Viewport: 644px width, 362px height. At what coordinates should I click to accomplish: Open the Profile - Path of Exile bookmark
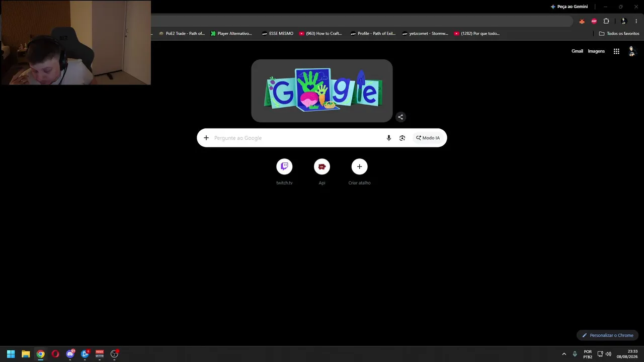coord(373,34)
